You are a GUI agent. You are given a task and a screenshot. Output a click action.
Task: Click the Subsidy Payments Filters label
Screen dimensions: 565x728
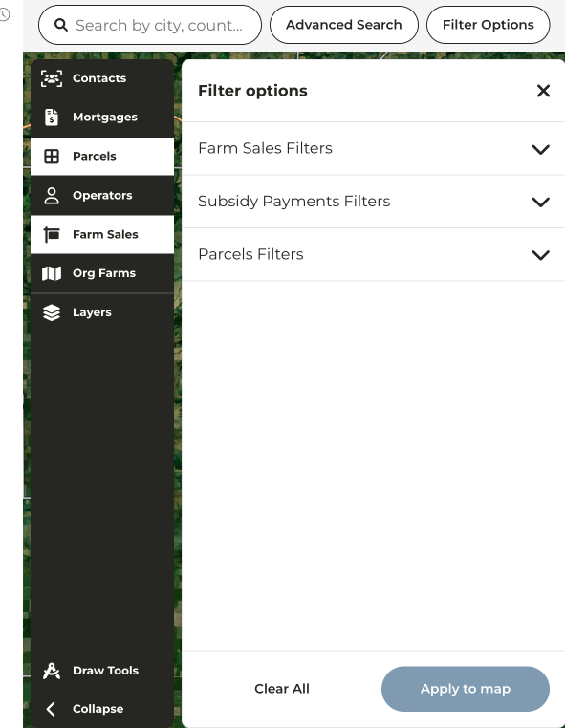click(294, 202)
